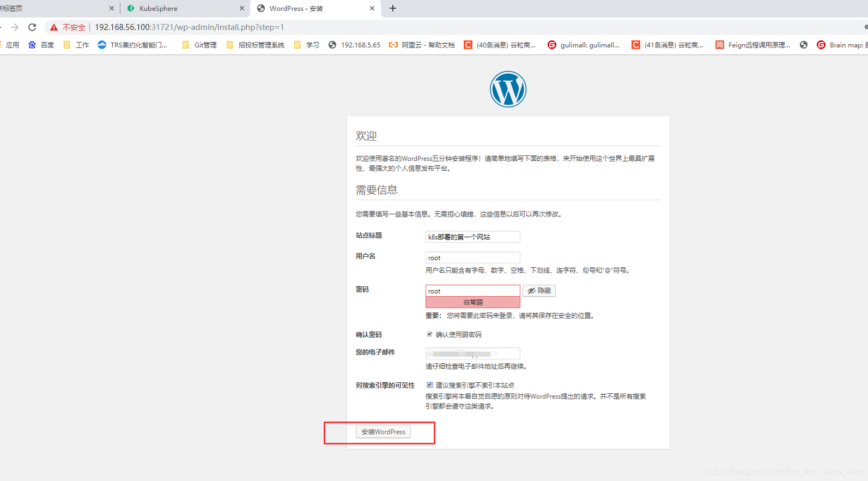
Task: Click the address bar URL
Action: coord(190,27)
